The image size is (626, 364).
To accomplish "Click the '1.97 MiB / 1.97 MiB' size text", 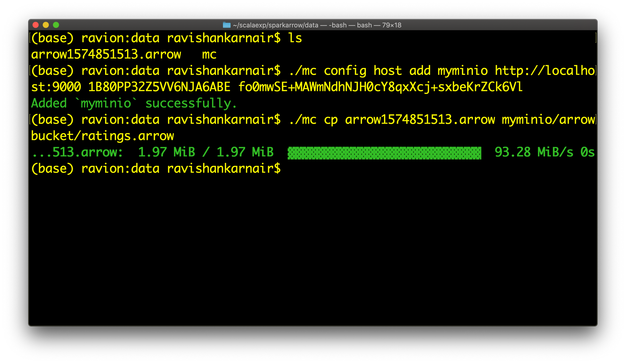I will pyautogui.click(x=206, y=152).
